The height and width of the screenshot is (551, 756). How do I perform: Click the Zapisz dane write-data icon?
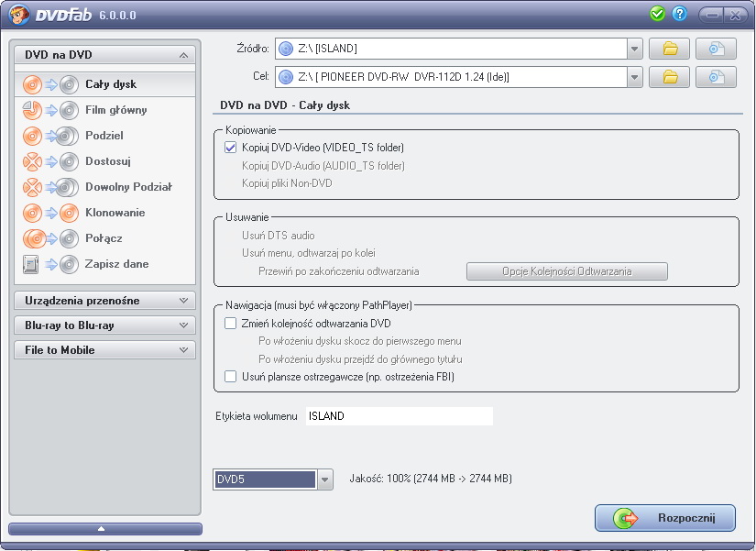(50, 264)
